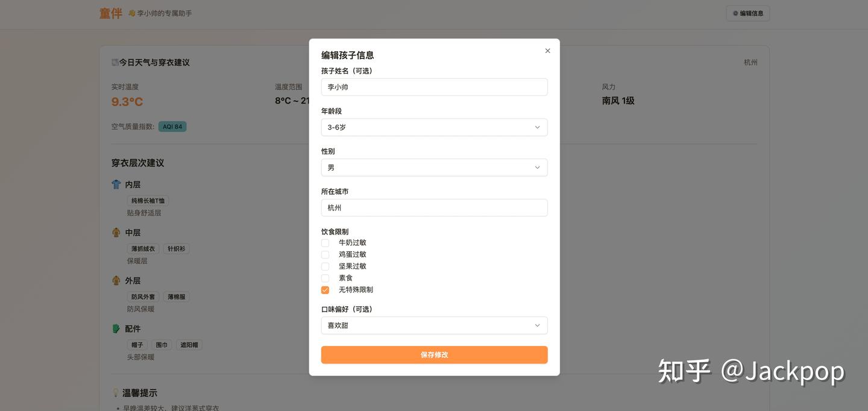Click the jacket icon next to 外层
The width and height of the screenshot is (868, 411).
point(116,280)
